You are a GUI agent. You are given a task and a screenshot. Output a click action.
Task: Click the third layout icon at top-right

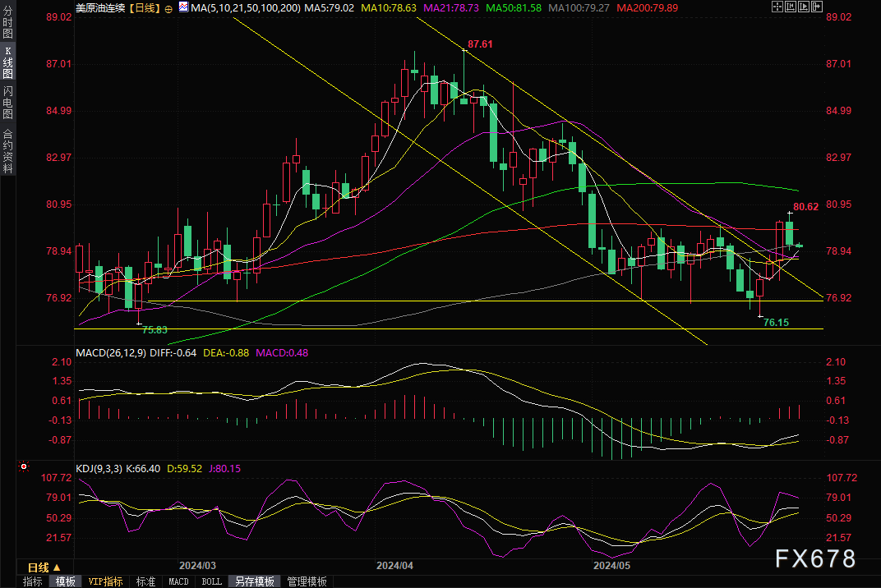tap(802, 7)
